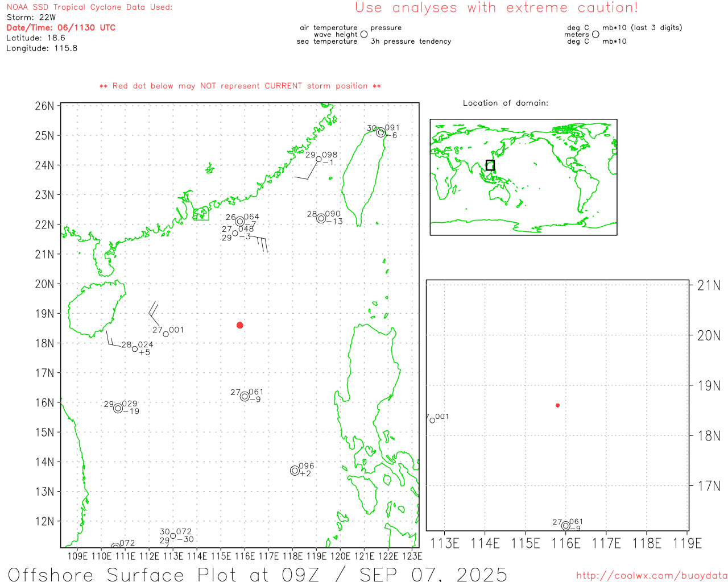Screen dimensions: 728x582
Task: Select the station circle labeled 29 098 -1
Action: (318, 160)
